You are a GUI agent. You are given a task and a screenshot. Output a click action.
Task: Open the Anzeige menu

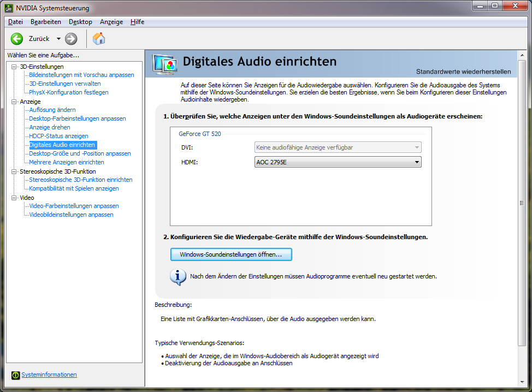pos(111,22)
